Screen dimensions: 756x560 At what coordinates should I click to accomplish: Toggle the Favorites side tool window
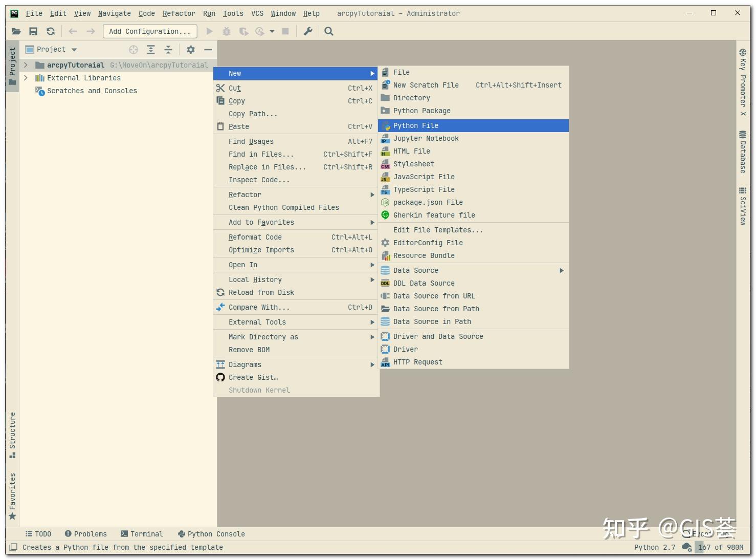point(12,497)
